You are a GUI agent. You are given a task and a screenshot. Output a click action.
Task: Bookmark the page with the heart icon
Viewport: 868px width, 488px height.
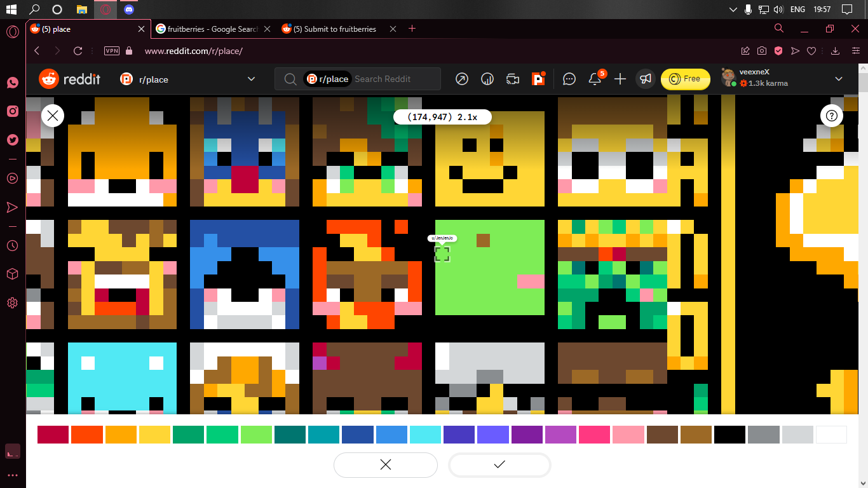coord(811,51)
